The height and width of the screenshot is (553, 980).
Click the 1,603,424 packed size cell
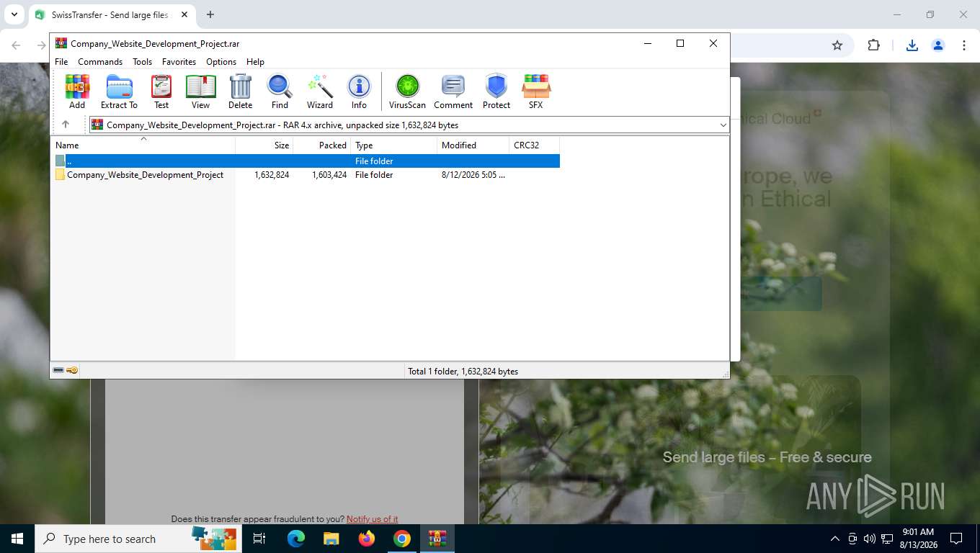[x=329, y=175]
